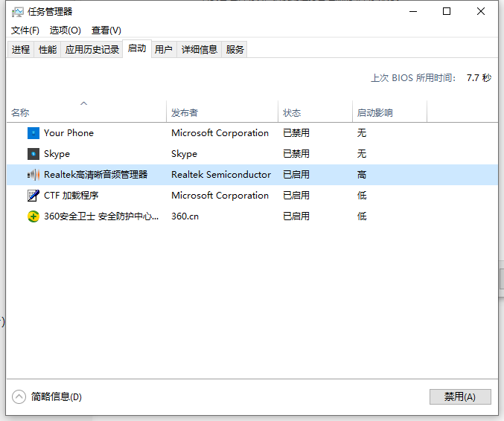Viewport: 504px width, 421px height.
Task: Click the Skype app icon
Action: [x=34, y=154]
